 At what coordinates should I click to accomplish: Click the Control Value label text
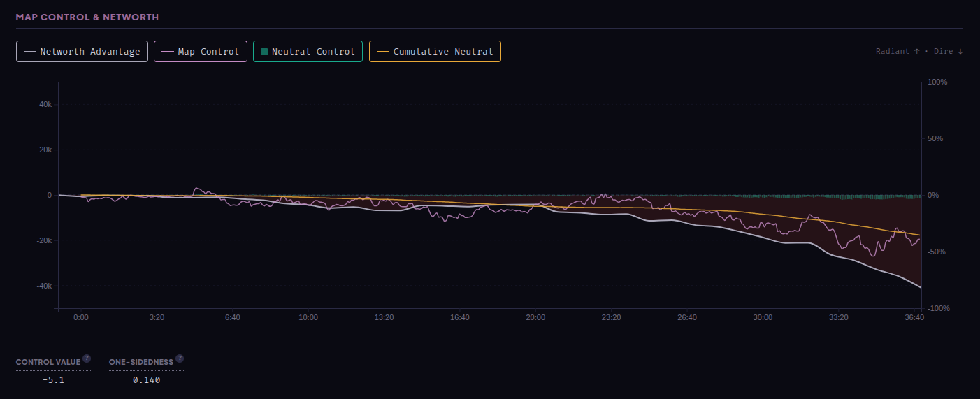pyautogui.click(x=48, y=362)
